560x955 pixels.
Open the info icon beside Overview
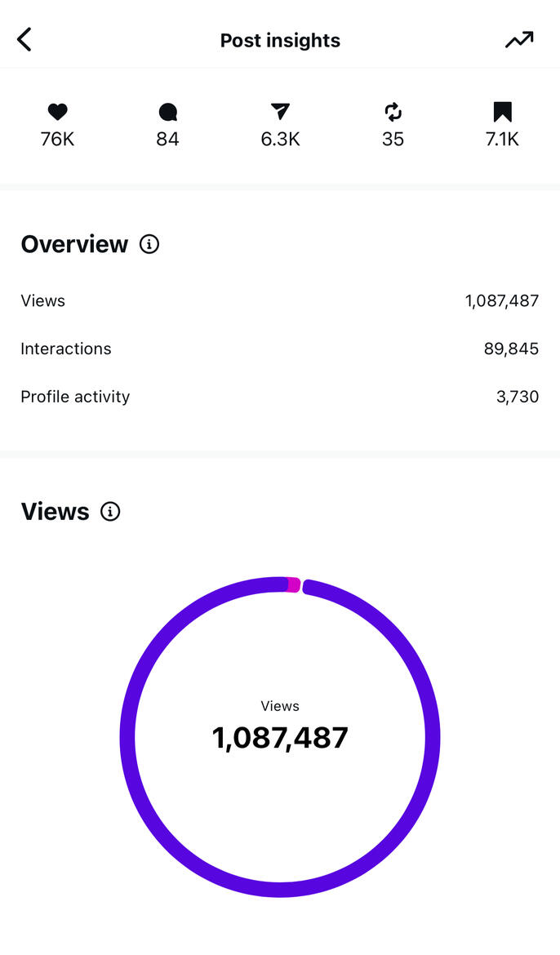coord(149,244)
